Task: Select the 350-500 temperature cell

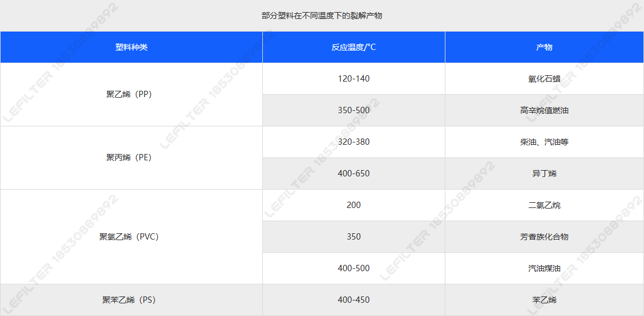Action: [354, 110]
